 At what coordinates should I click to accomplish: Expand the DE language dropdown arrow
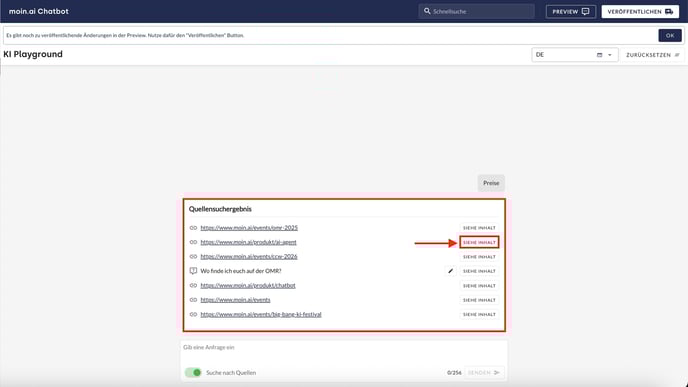click(609, 55)
